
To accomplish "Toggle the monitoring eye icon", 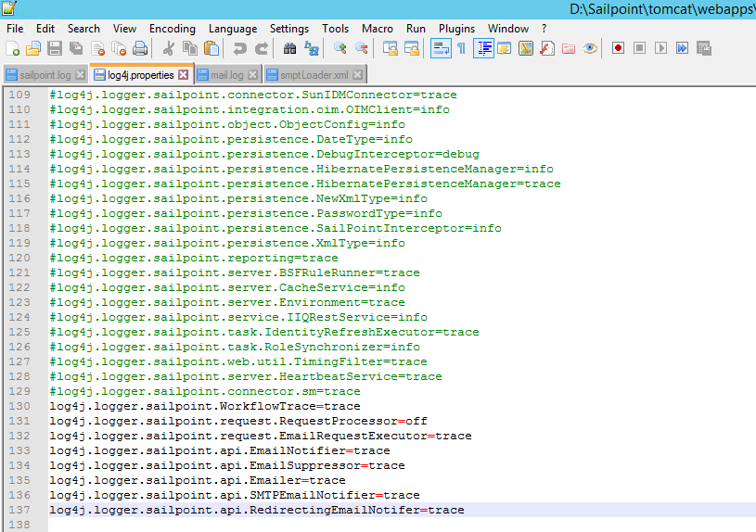I will (590, 48).
